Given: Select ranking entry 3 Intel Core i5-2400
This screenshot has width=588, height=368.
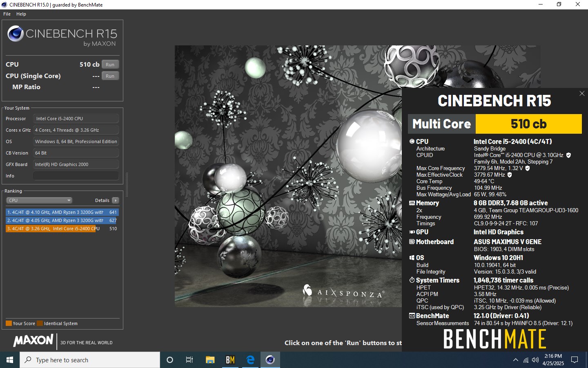Looking at the screenshot, I should (x=62, y=229).
